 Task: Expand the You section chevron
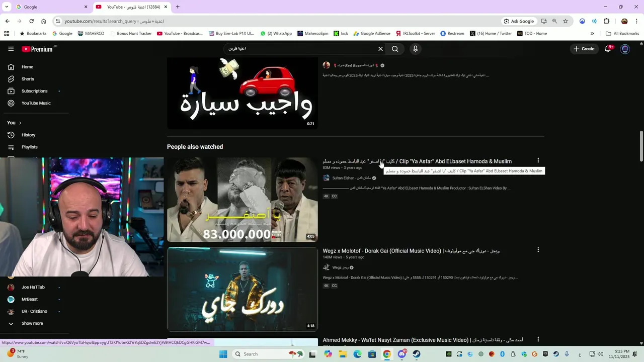coord(20,123)
